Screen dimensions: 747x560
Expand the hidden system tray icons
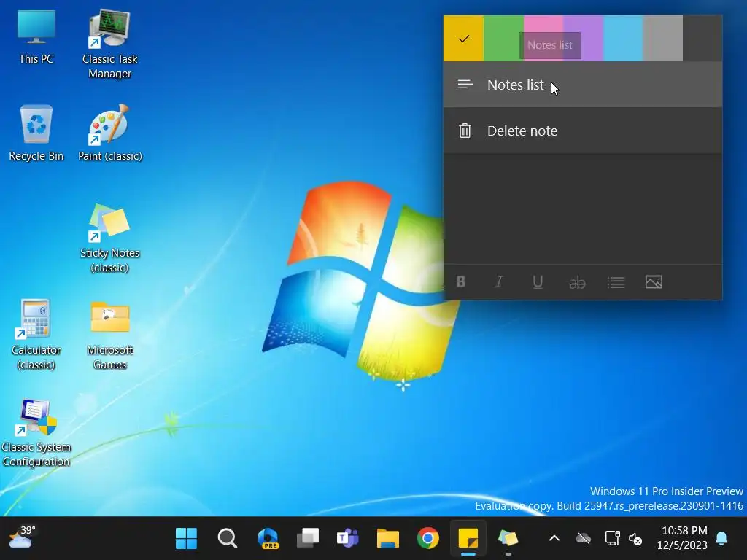point(554,539)
